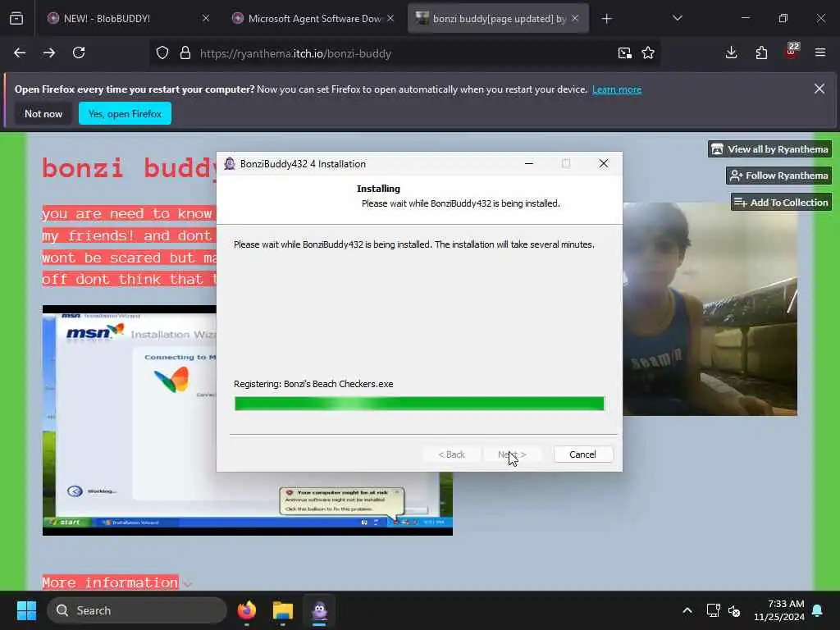Dismiss the Firefox startup notification bar
This screenshot has width=840, height=630.
819,89
